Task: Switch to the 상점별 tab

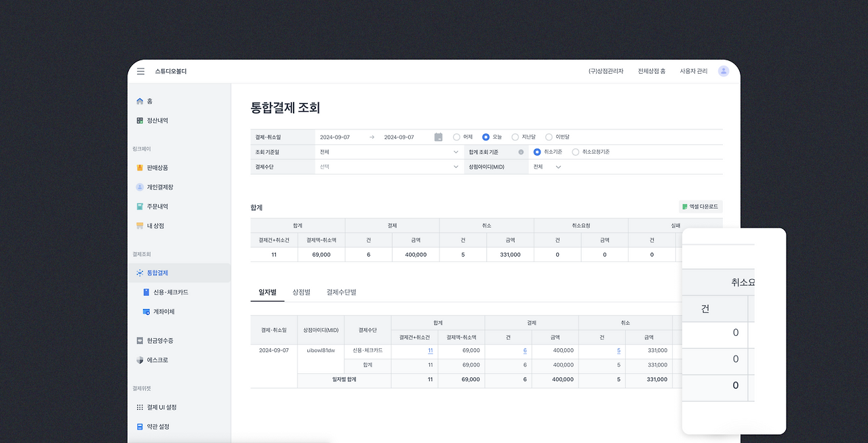Action: (x=301, y=292)
